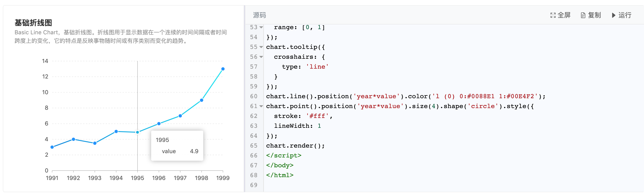The image size is (644, 195).
Task: Collapse the chart.point style block at line 61
Action: coord(261,106)
